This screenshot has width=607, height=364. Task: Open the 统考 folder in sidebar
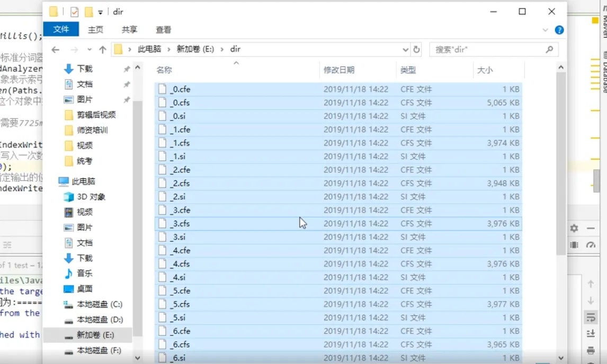[x=84, y=161]
